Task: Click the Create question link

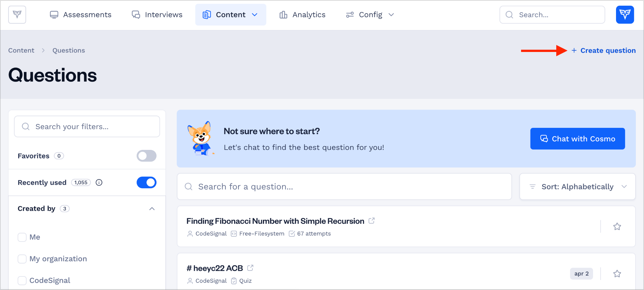Action: [x=603, y=51]
